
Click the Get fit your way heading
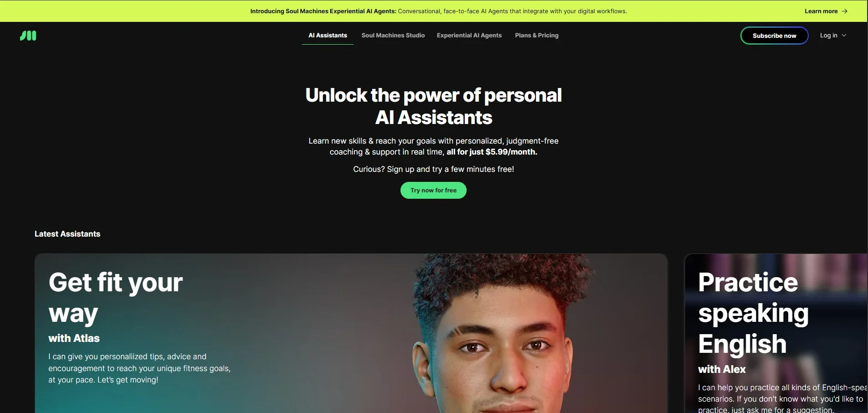[116, 297]
